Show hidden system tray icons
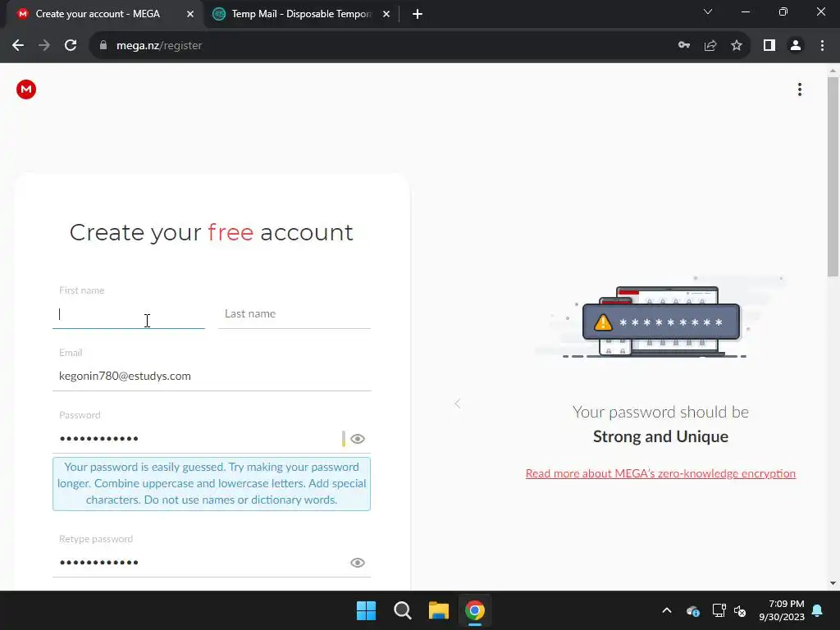 coord(667,610)
